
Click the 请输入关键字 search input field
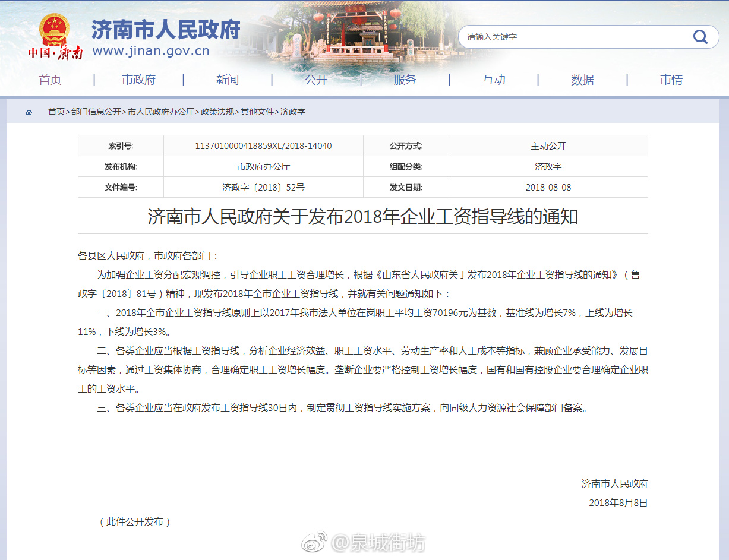click(564, 37)
